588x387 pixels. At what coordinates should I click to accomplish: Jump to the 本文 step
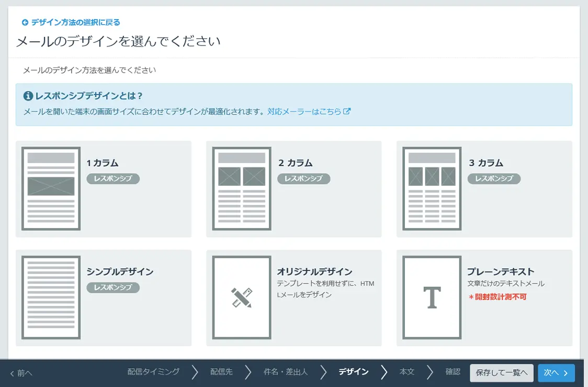(x=407, y=372)
